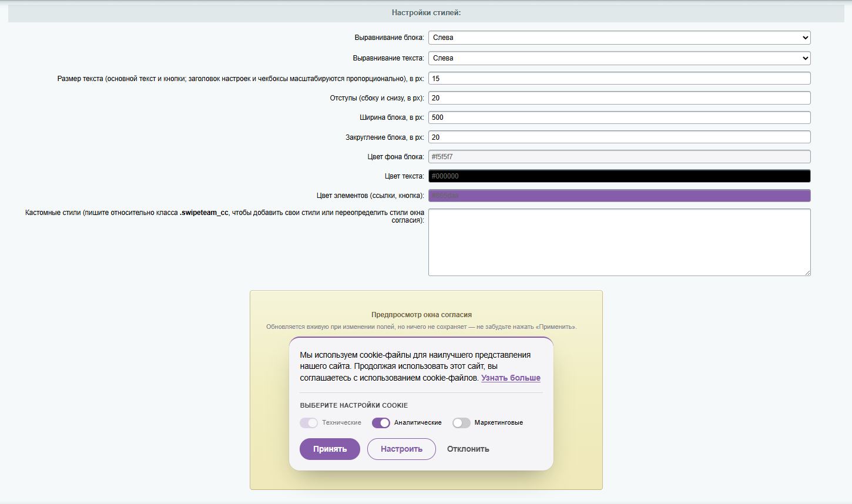Screen dimensions: 852x504
Task: Open the 'Выравнивание блока' dropdown
Action: pyautogui.click(x=619, y=38)
